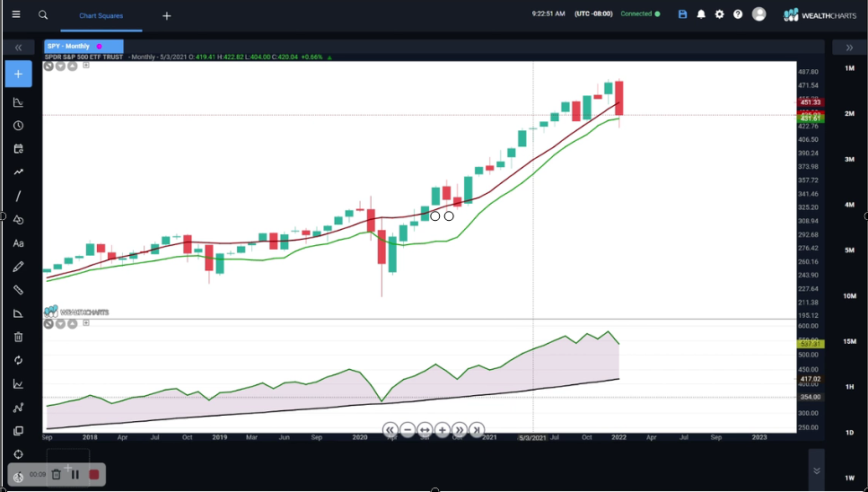The width and height of the screenshot is (868, 492).
Task: Go to latest bar end button
Action: click(x=477, y=430)
